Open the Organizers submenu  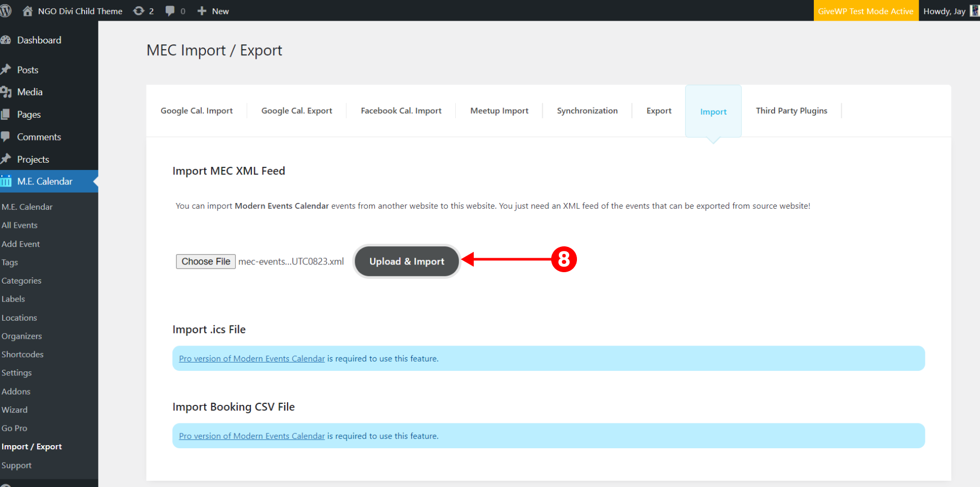pos(22,336)
